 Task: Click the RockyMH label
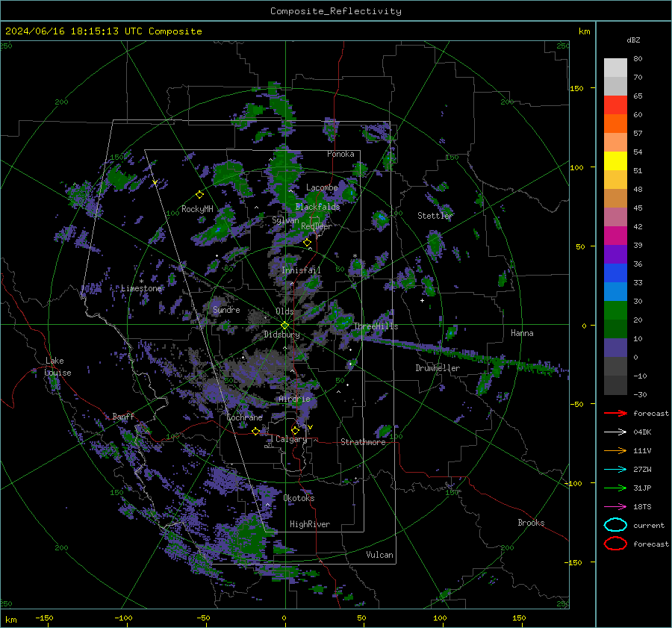(197, 209)
